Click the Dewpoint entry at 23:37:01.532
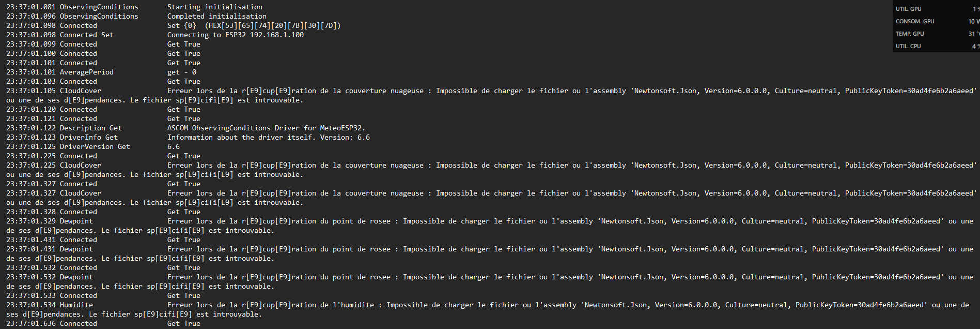The height and width of the screenshot is (329, 980). point(76,277)
